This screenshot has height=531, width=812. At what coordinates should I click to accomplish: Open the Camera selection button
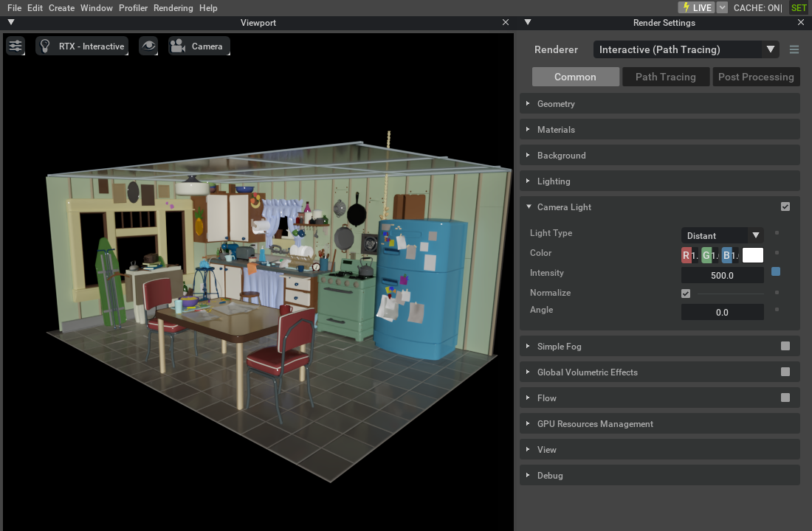point(199,46)
